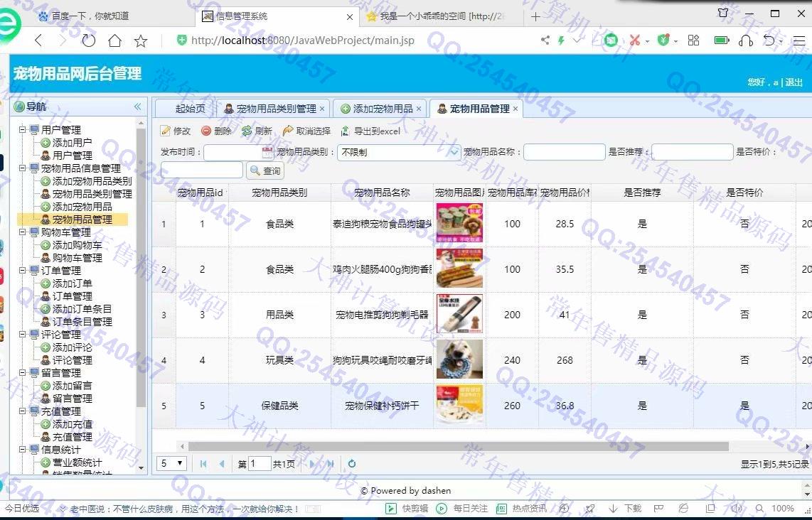
Task: Go to previous page in pagination
Action: 222,464
